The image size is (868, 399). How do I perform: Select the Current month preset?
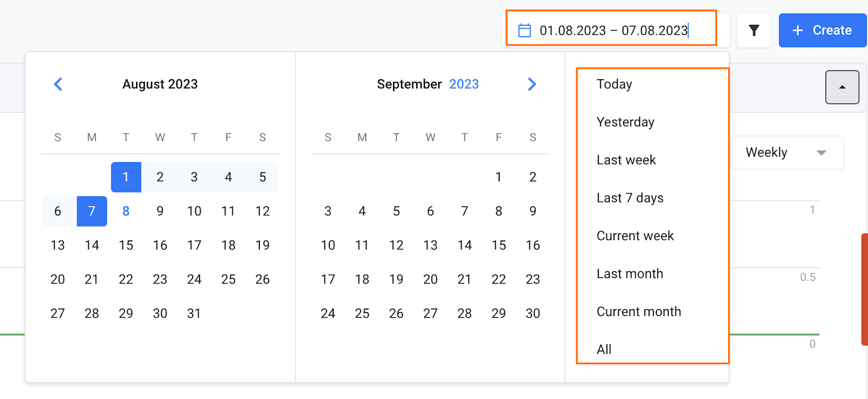coord(639,312)
